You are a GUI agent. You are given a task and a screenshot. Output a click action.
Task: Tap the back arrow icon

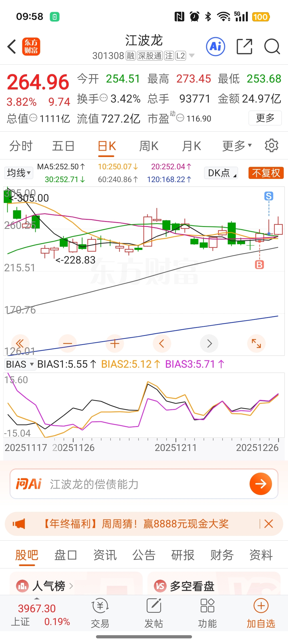click(x=12, y=46)
